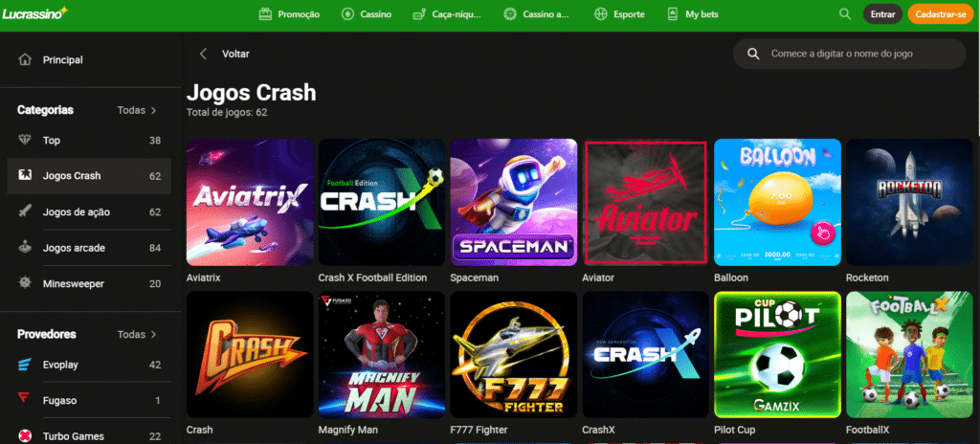Open the Aviatrix game thumbnail
Image resolution: width=980 pixels, height=444 pixels.
[250, 202]
